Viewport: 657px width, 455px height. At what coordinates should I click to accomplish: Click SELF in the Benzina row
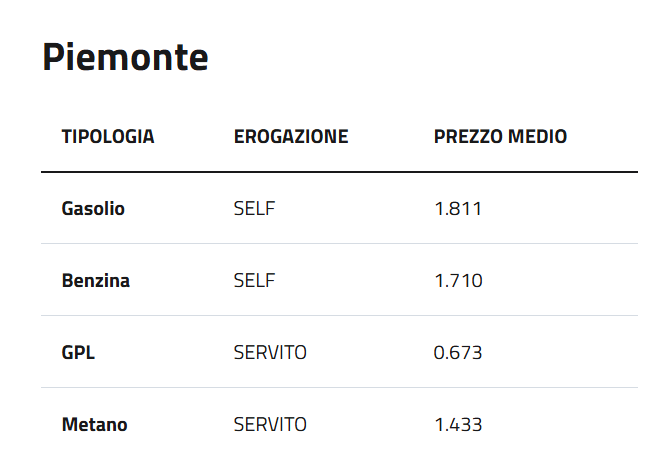click(x=254, y=281)
